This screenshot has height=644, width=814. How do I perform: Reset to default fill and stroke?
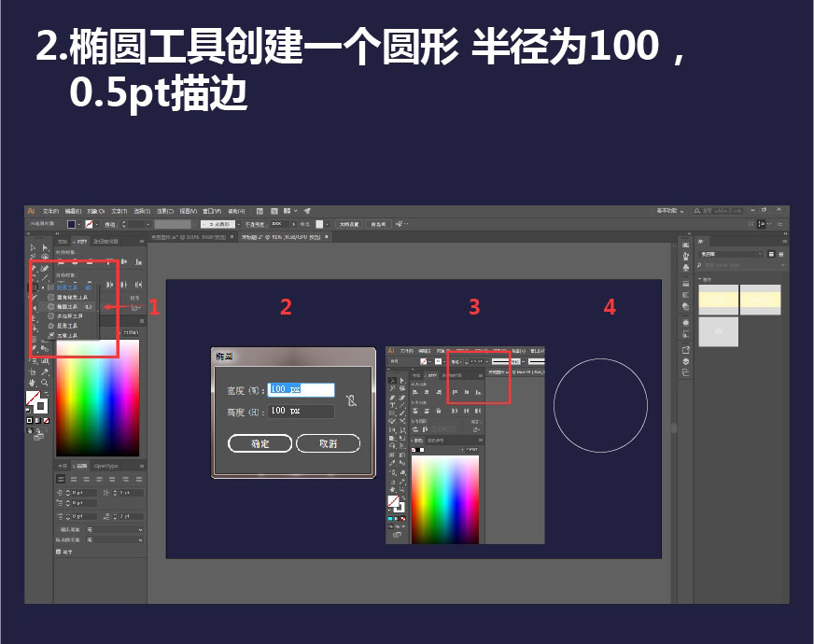pyautogui.click(x=29, y=411)
